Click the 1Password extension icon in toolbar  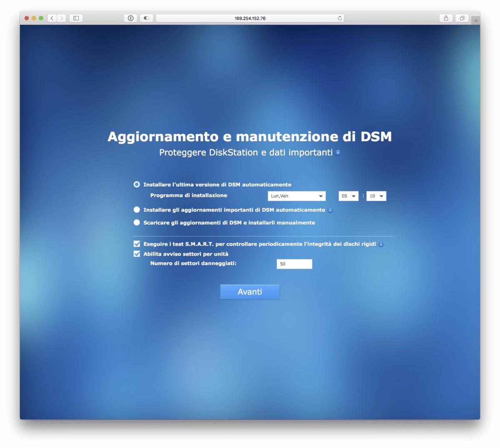click(131, 18)
